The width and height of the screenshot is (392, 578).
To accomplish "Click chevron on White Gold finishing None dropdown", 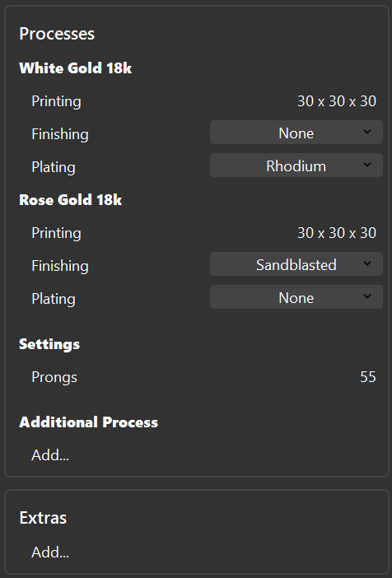I will click(x=367, y=132).
